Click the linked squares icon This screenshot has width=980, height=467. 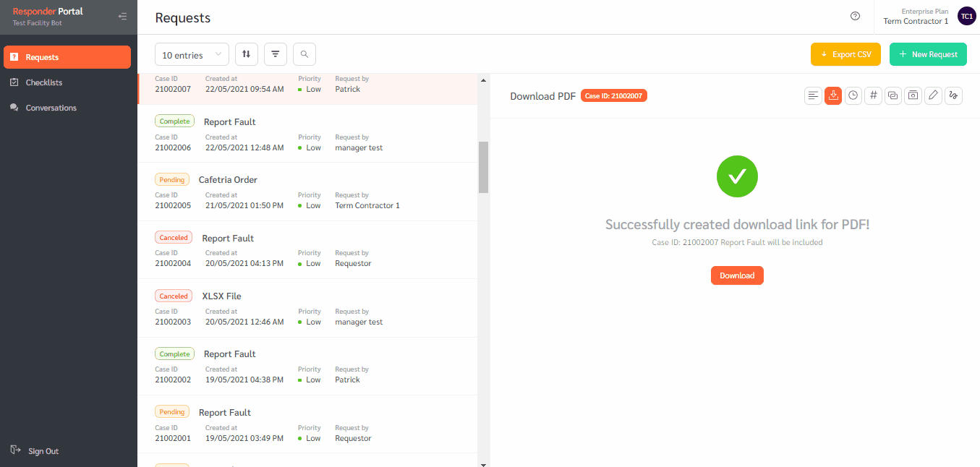click(x=893, y=95)
